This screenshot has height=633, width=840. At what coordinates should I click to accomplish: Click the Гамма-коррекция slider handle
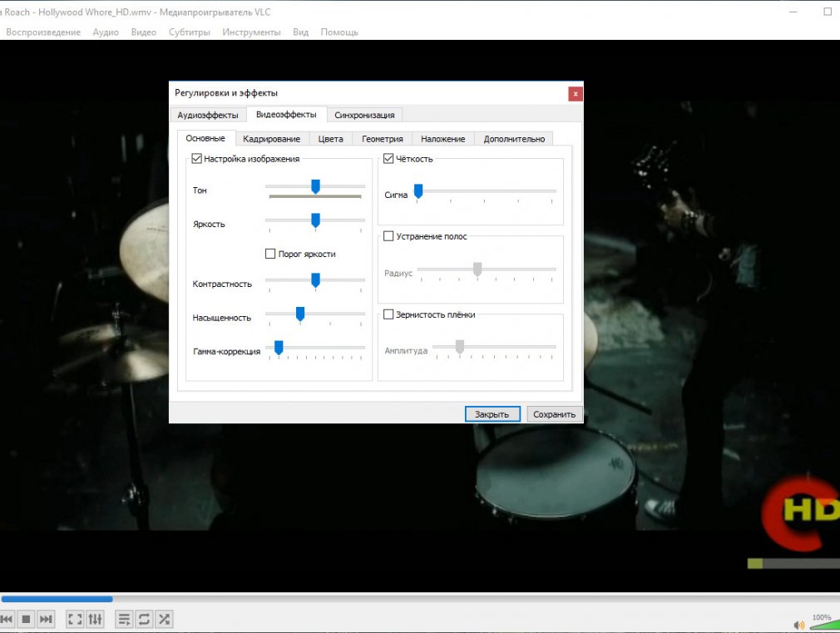pyautogui.click(x=279, y=348)
